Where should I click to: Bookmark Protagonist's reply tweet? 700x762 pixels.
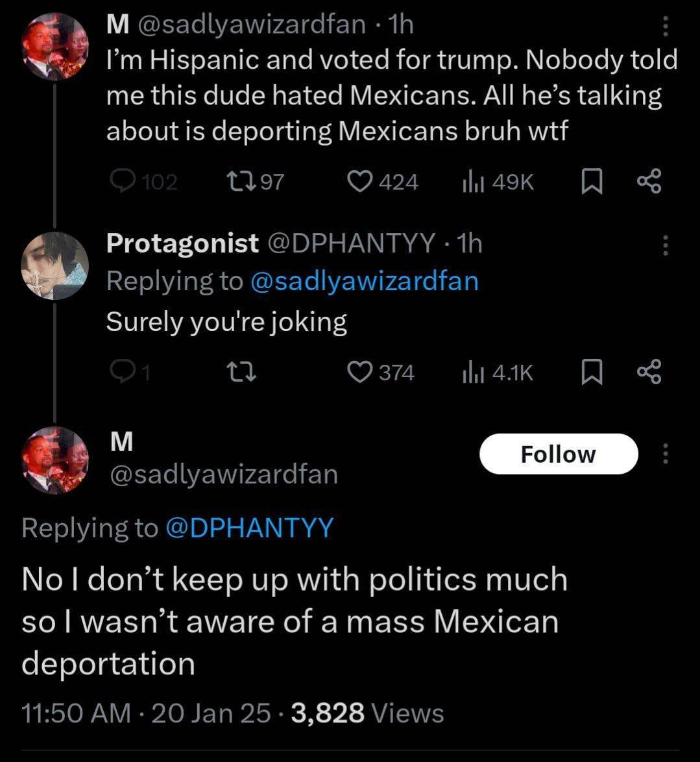pos(590,372)
